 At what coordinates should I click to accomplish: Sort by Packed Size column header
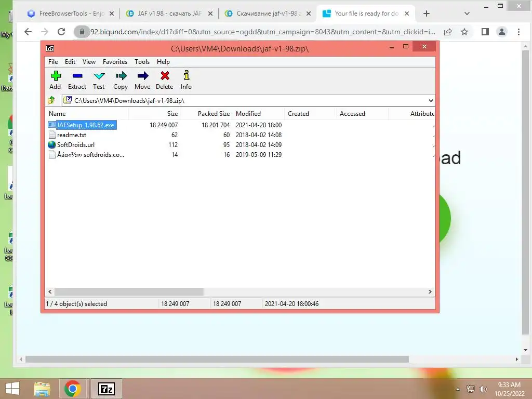tap(206, 114)
